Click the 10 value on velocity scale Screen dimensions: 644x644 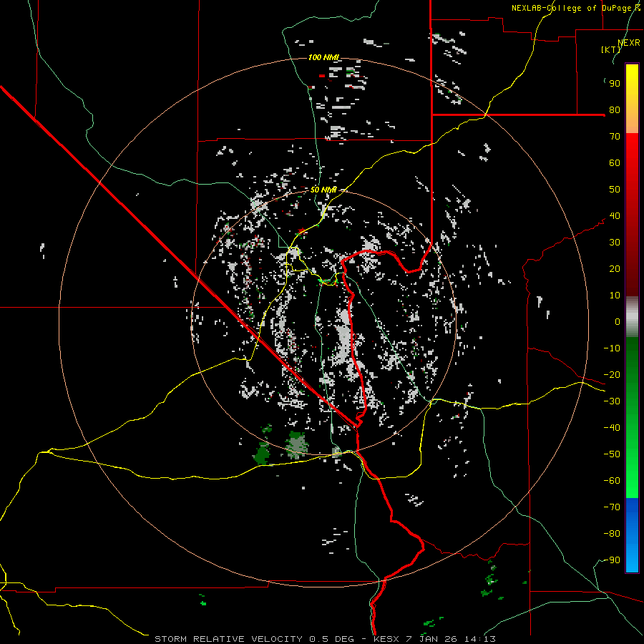(615, 296)
